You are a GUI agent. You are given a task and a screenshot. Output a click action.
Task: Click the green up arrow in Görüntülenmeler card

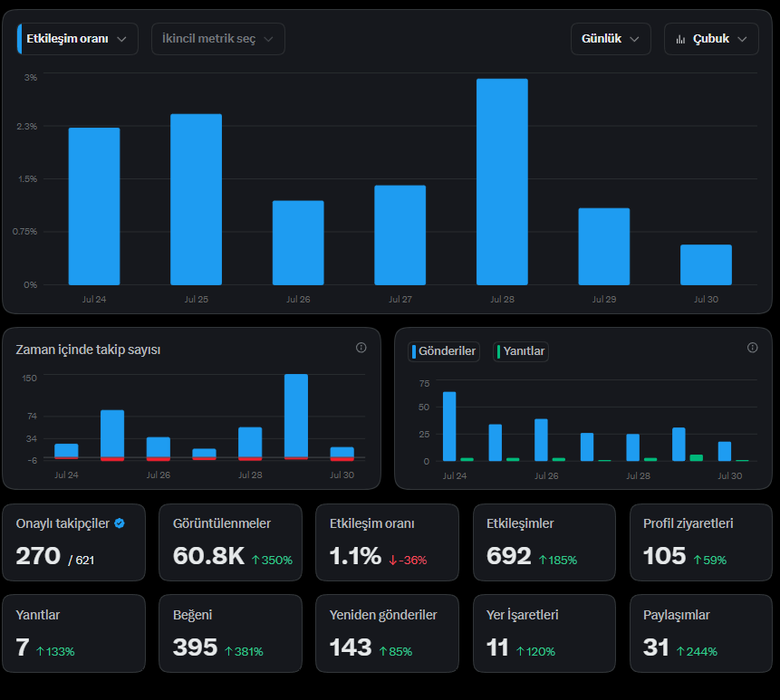coord(255,561)
